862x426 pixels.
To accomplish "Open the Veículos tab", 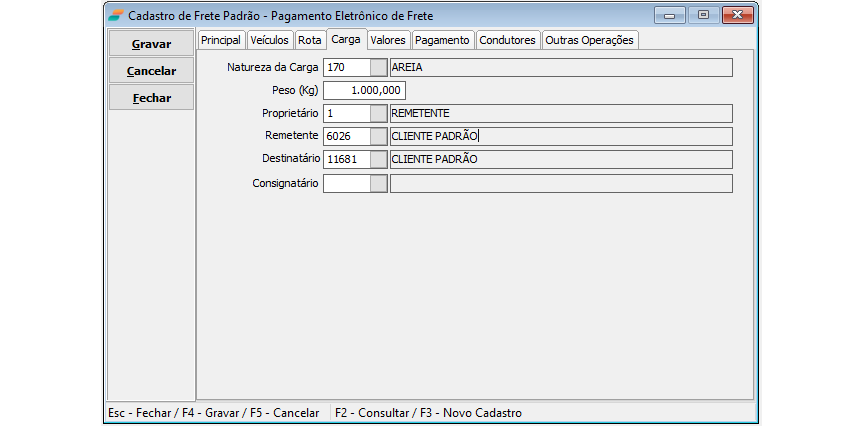I will click(x=270, y=40).
